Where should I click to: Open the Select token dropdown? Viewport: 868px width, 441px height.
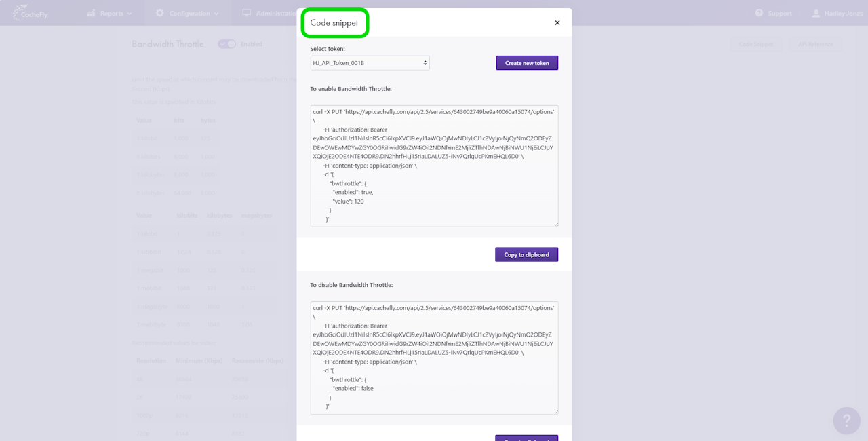point(370,63)
